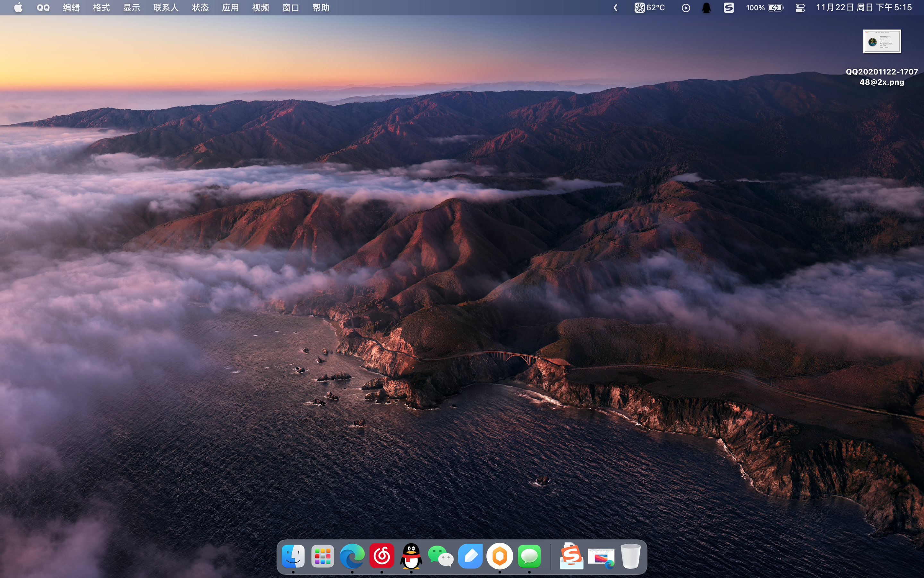Open the QQ application menu
The height and width of the screenshot is (578, 924).
pos(43,8)
